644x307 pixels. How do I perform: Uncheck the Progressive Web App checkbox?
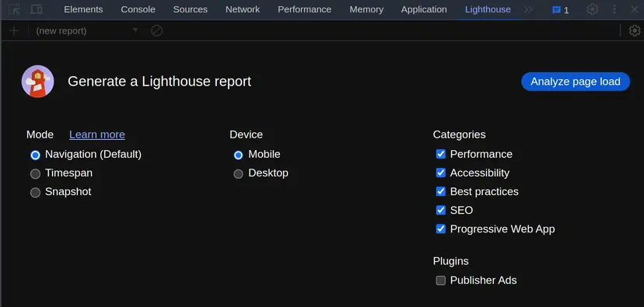coord(441,229)
